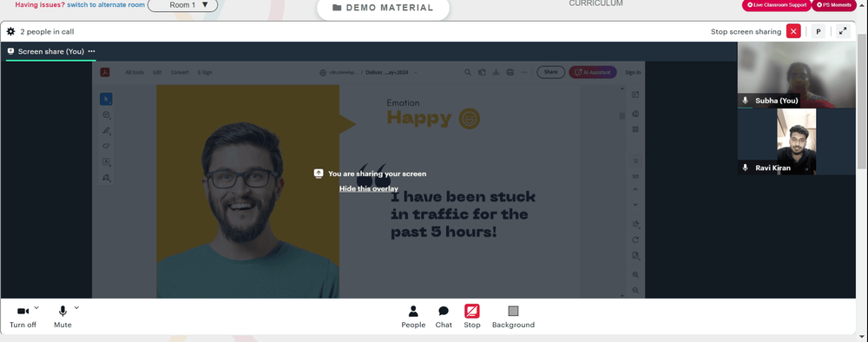Expand call to fullscreen
868x342 pixels.
tap(843, 31)
